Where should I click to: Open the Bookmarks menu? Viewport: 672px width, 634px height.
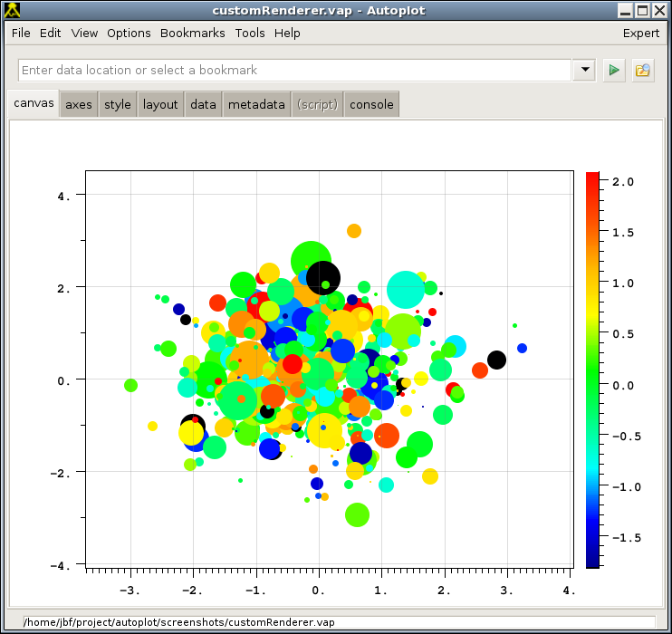point(192,33)
